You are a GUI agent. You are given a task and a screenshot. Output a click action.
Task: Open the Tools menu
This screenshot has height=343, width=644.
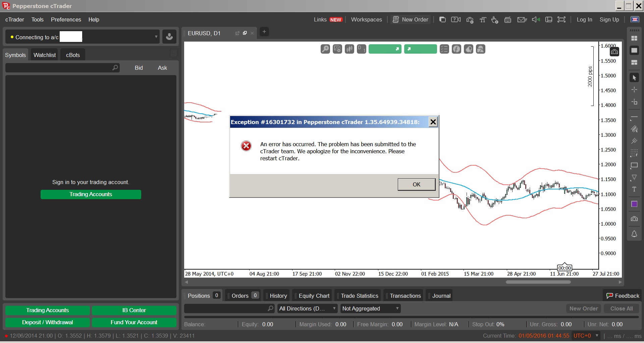click(x=38, y=20)
